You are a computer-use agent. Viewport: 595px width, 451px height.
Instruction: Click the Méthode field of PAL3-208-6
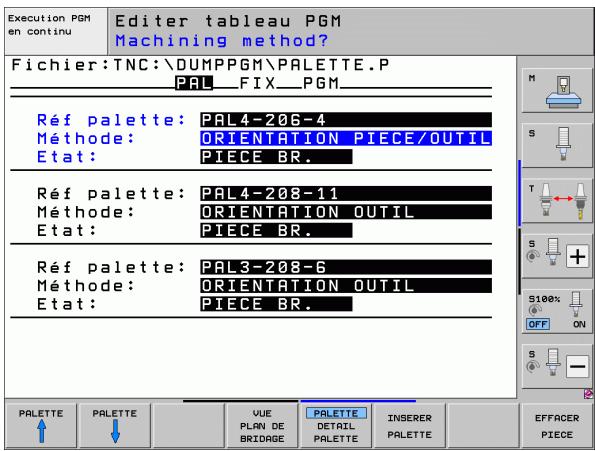pos(346,285)
